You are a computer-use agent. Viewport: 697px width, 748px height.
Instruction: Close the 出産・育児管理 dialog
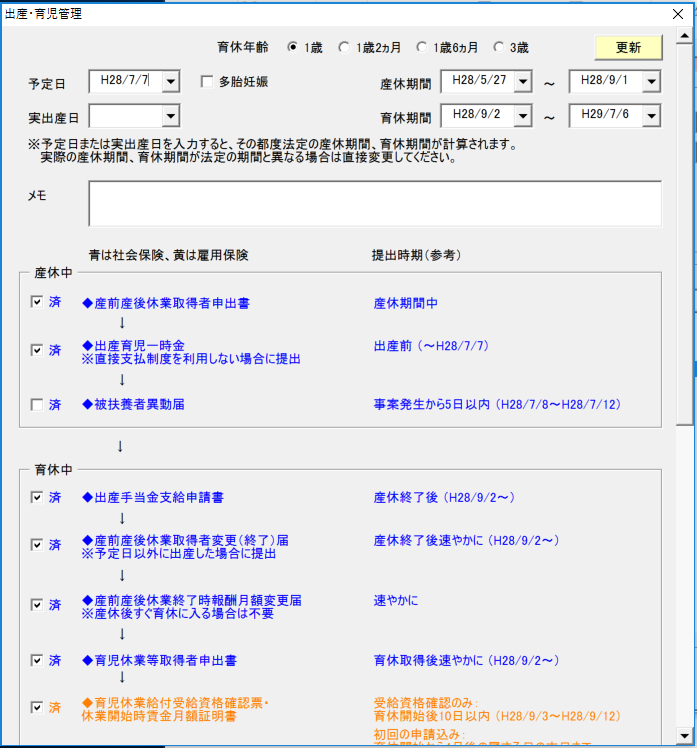676,14
